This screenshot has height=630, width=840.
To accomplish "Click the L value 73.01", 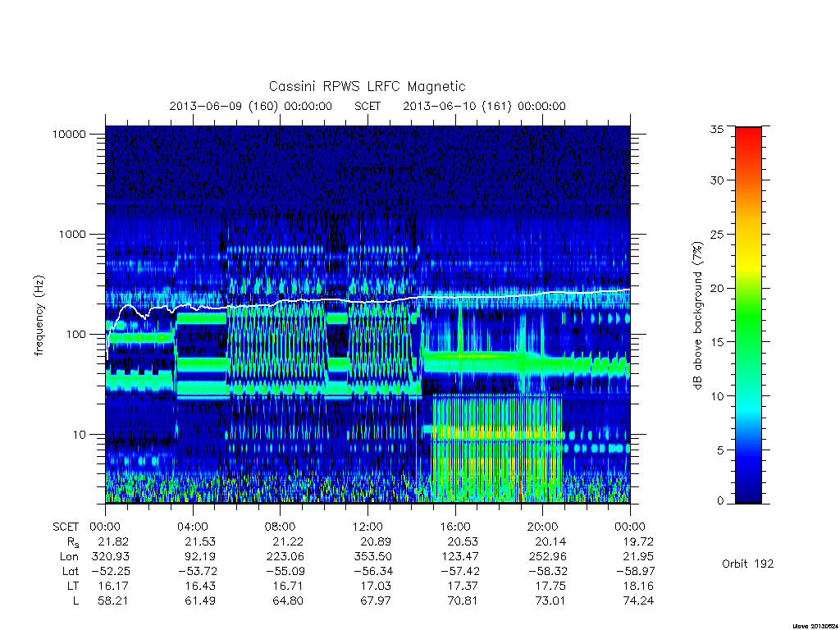I will [550, 600].
